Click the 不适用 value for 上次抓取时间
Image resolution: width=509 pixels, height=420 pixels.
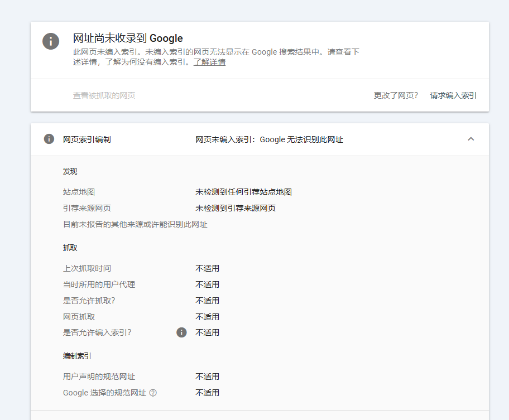click(207, 268)
